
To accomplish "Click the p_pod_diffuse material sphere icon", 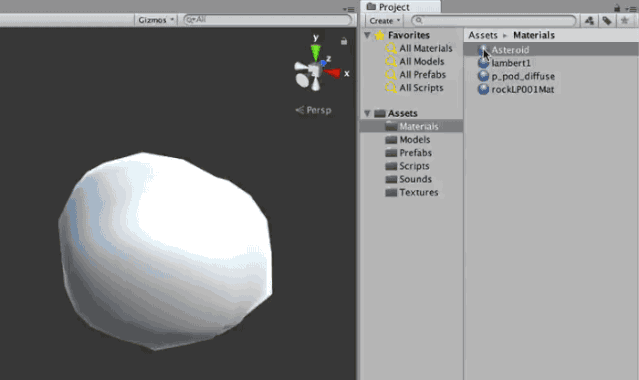I will pos(483,76).
